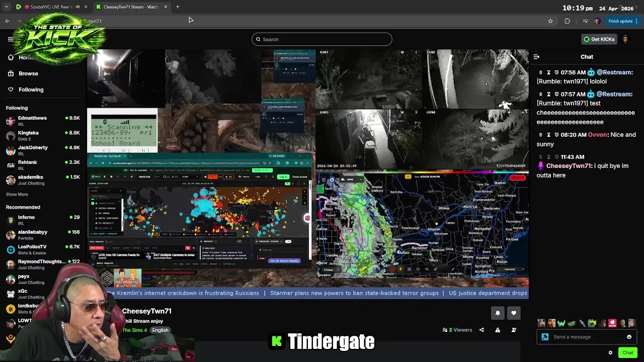The image size is (644, 362).
Task: Click the 'Following' sidebar section heading
Action: (x=17, y=108)
